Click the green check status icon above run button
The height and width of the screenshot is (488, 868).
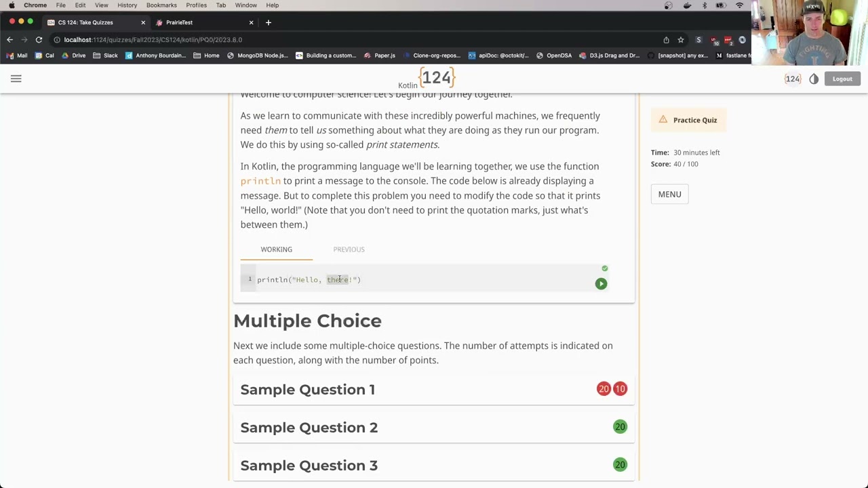[x=605, y=269]
